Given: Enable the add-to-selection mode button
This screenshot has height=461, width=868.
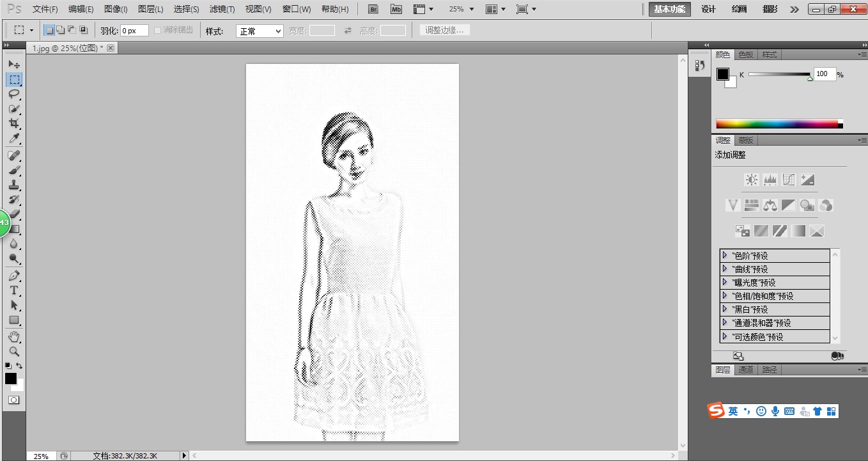Looking at the screenshot, I should click(60, 30).
